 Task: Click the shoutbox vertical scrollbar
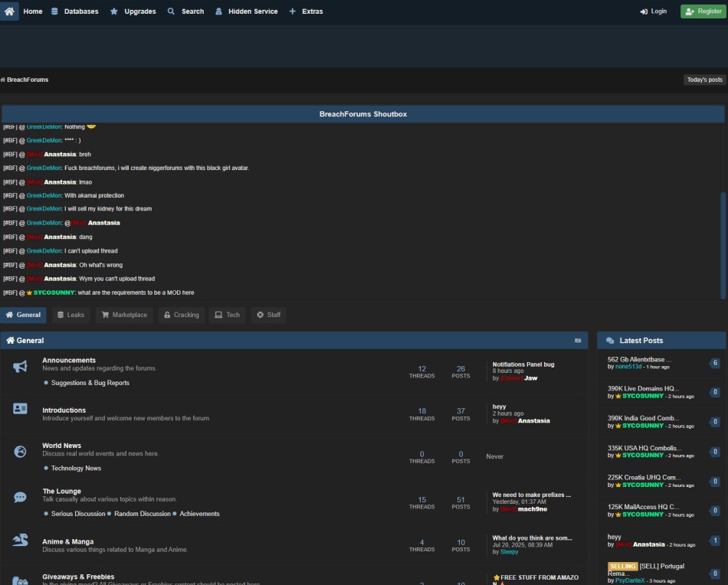(723, 246)
